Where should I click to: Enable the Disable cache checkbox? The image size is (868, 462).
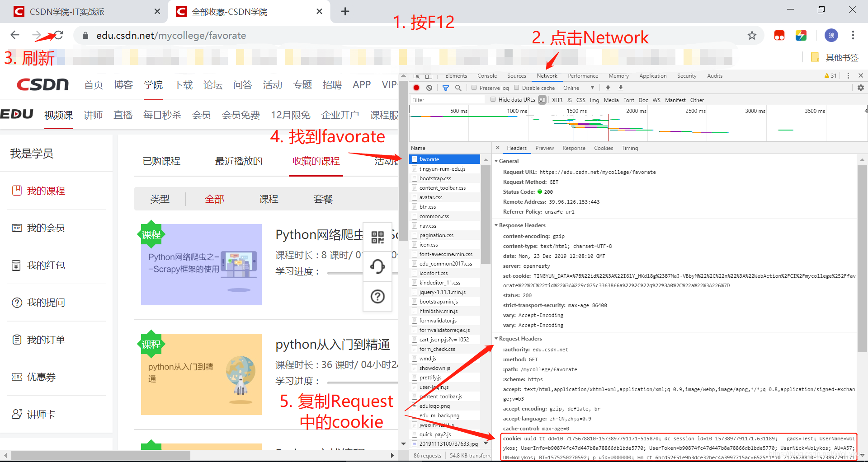(516, 88)
